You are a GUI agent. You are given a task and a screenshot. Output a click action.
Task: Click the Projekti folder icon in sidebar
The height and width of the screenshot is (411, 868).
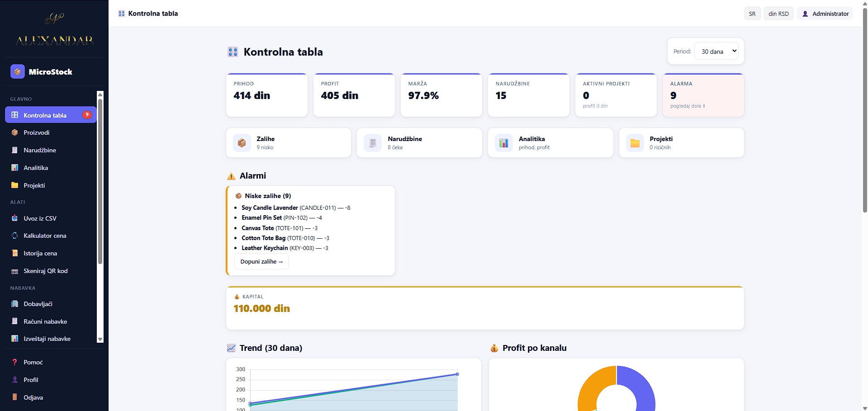[x=15, y=185]
